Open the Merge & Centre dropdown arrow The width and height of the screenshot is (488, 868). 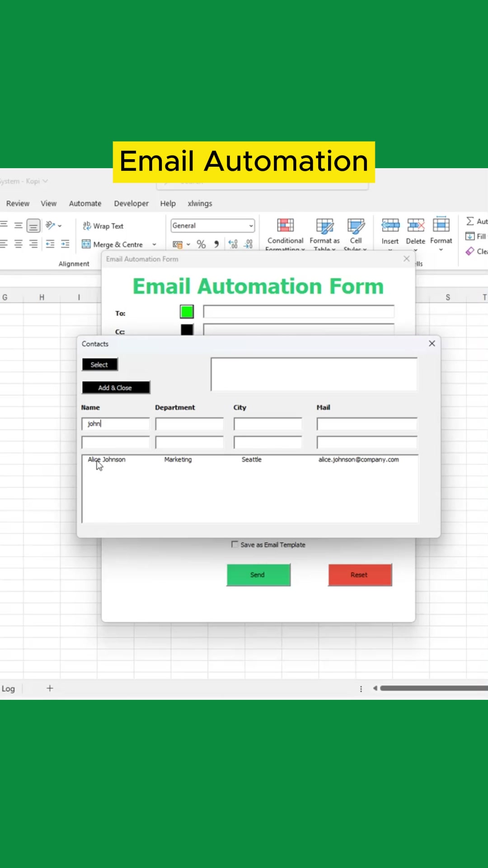click(154, 245)
